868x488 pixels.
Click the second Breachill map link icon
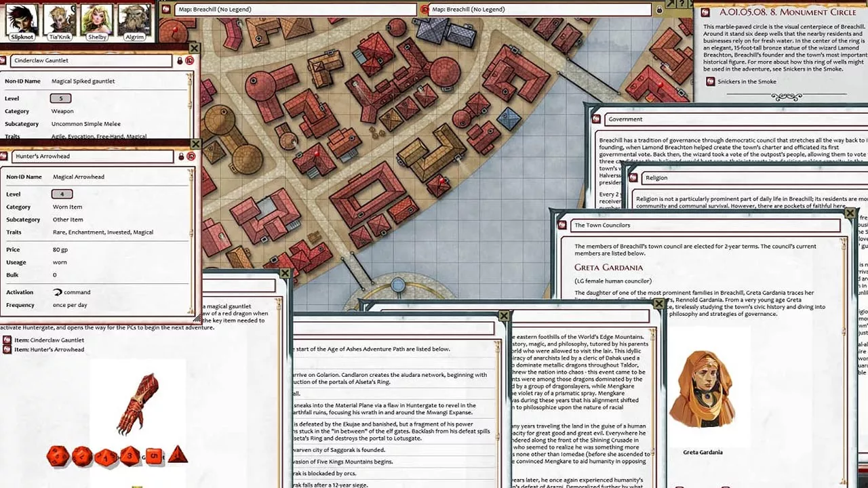pos(425,9)
